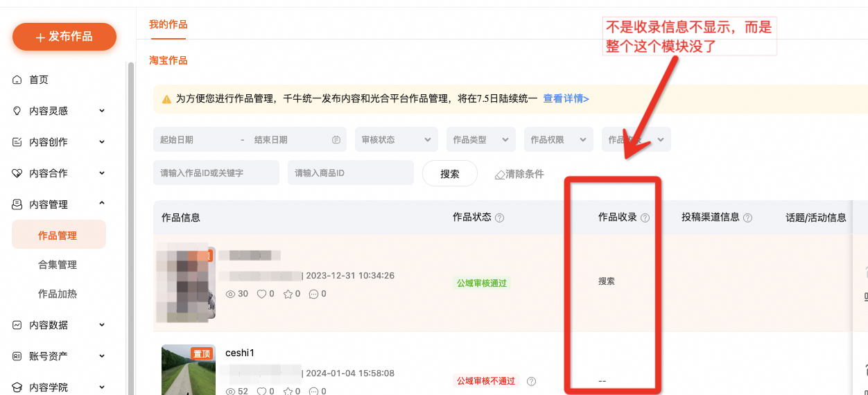The image size is (868, 395).
Task: Click the edit icon beside 内容创作
Action: pyautogui.click(x=17, y=142)
